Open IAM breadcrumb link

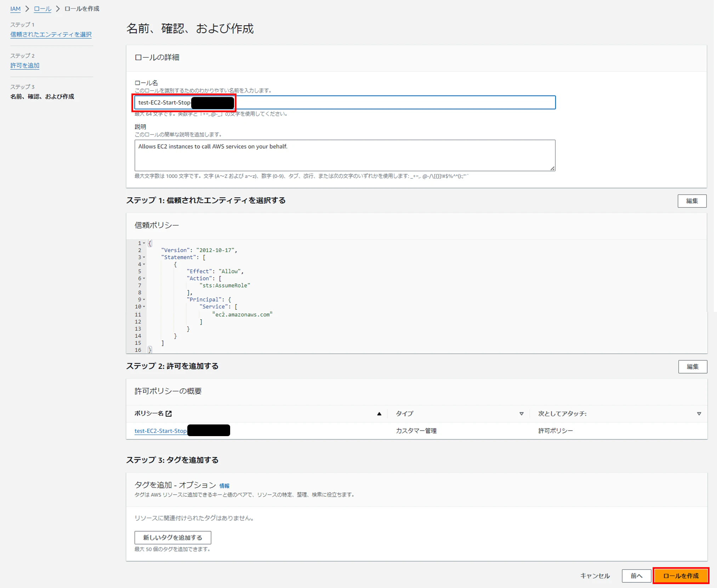click(x=15, y=9)
